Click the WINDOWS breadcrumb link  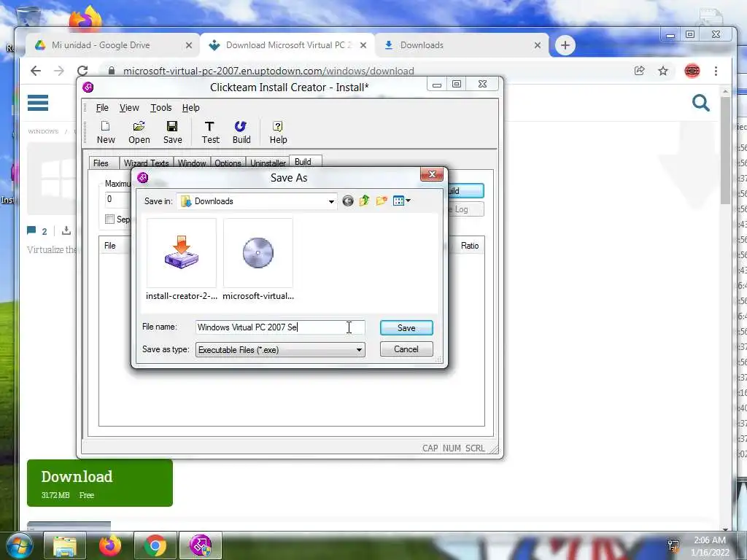coord(43,131)
